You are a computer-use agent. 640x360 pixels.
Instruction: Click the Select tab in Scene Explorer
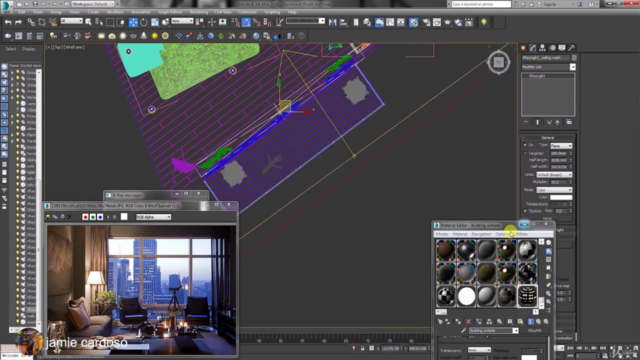tap(11, 49)
